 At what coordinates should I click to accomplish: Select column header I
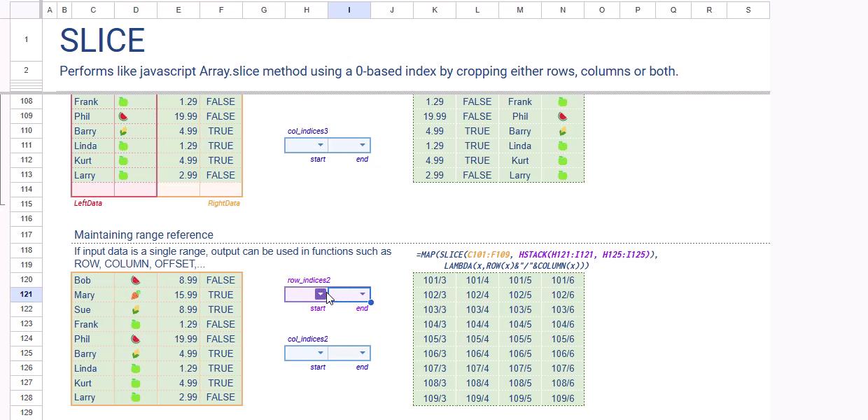(x=349, y=10)
